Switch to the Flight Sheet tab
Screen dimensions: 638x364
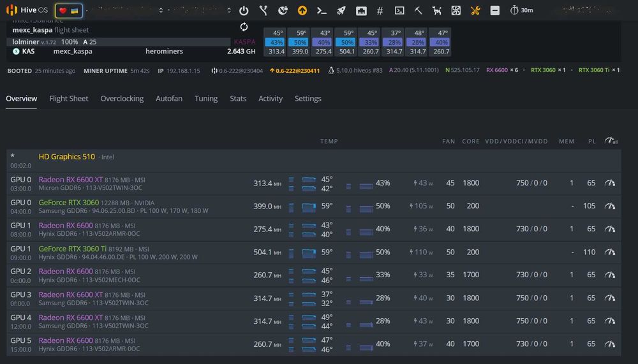point(69,98)
